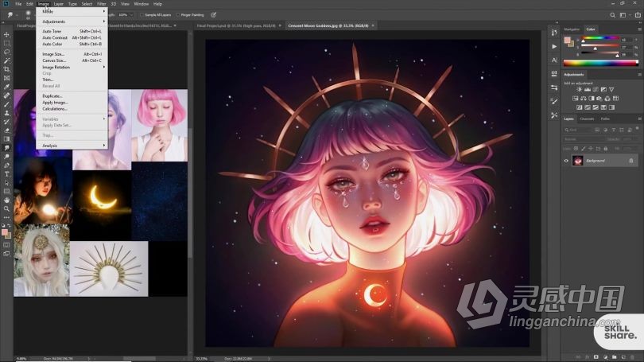Open the Share icon at top right
Viewport: 644px width, 362px height.
coord(638,15)
